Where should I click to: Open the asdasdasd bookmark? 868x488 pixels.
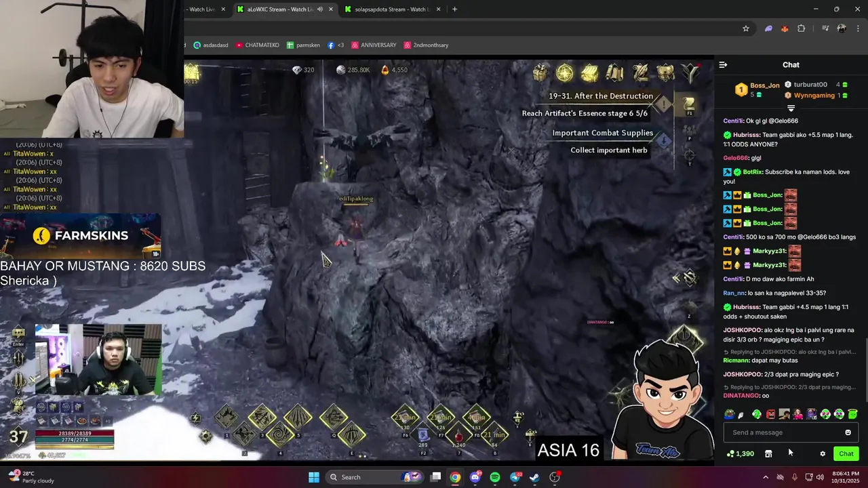211,45
